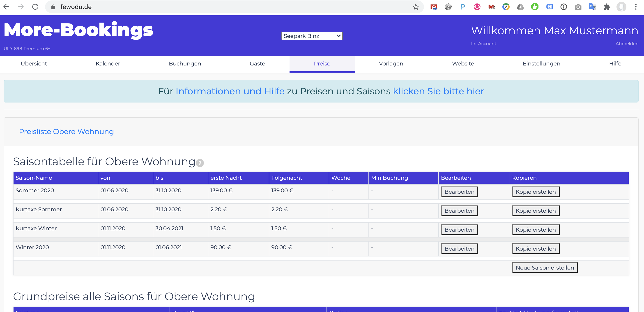Switch to the Buchungen tab

click(185, 63)
